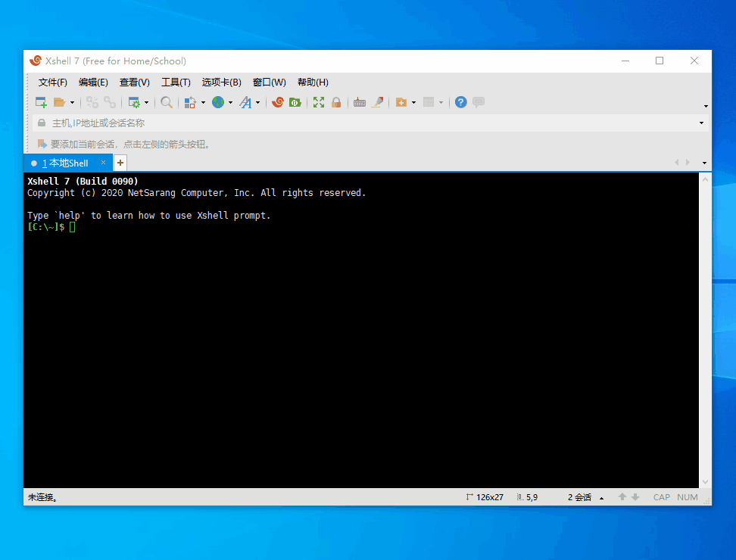This screenshot has height=560, width=736.
Task: Click the Xagent snail icon on the toolbar
Action: pyautogui.click(x=277, y=102)
